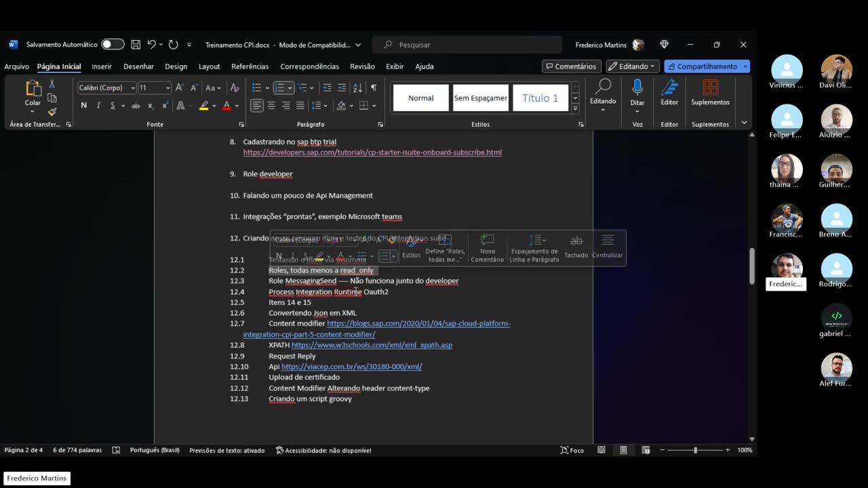Switch to the Revisão tab
Screen dimensions: 868x488
[x=362, y=66]
